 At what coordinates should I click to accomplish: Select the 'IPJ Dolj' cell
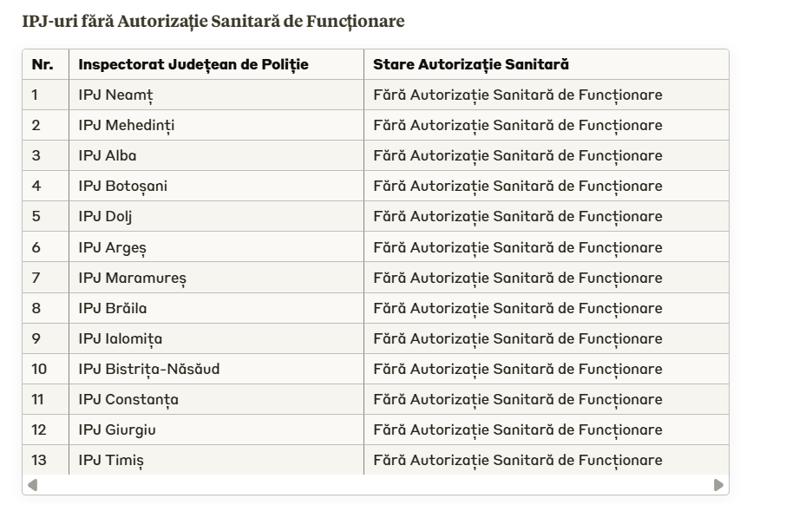click(105, 216)
